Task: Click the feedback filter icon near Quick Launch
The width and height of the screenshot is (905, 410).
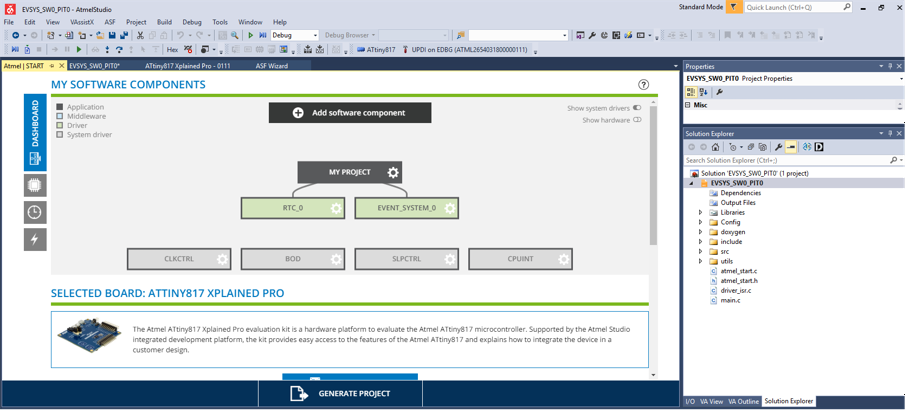Action: 734,7
